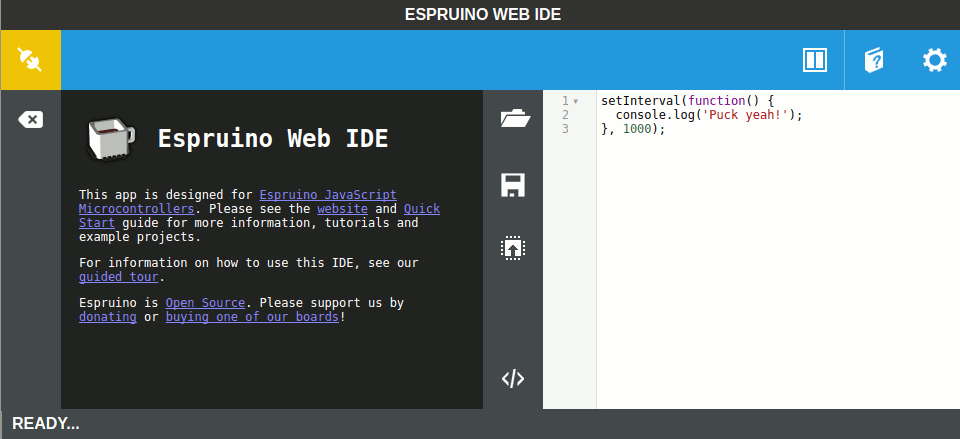Click the Espruino Web IDE heading
This screenshot has height=439, width=960.
tap(273, 138)
